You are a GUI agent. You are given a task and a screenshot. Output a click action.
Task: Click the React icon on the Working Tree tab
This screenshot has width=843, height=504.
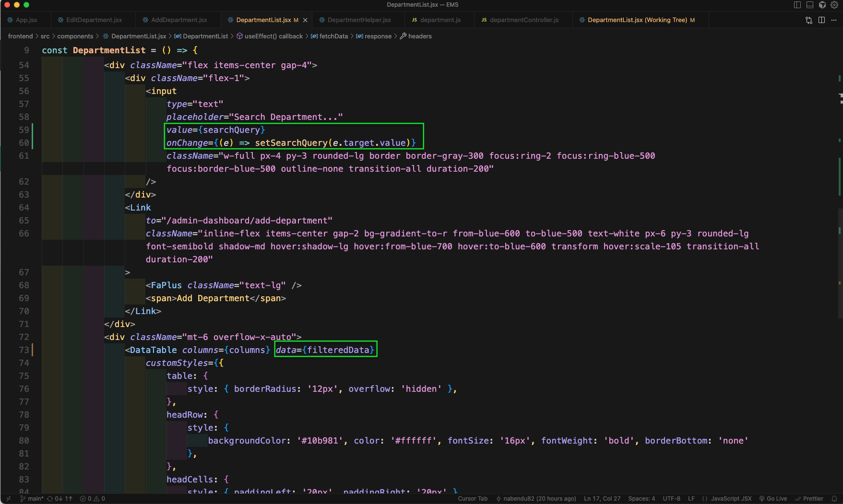tap(582, 20)
